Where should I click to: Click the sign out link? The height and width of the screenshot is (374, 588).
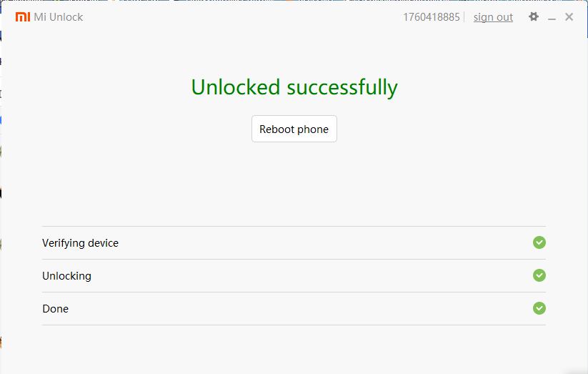(x=493, y=17)
